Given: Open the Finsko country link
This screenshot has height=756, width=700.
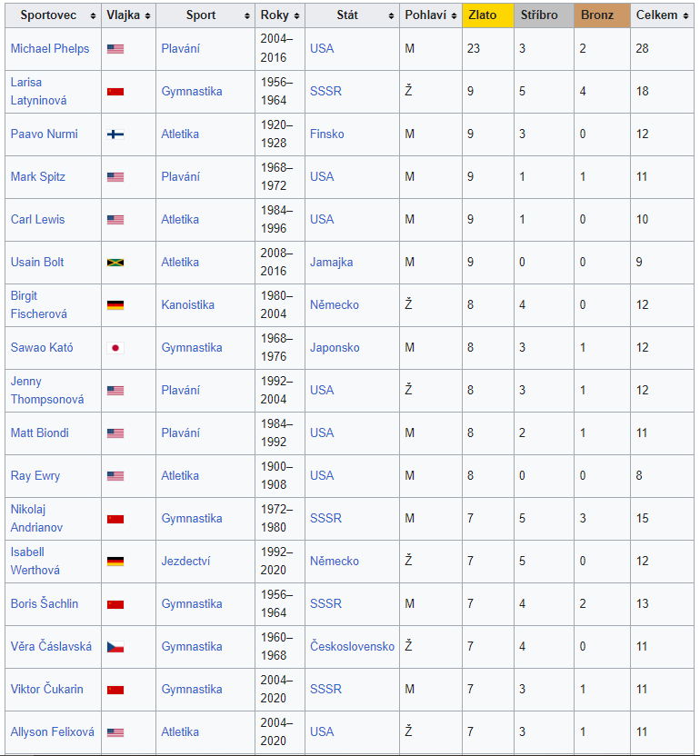Looking at the screenshot, I should 327,134.
